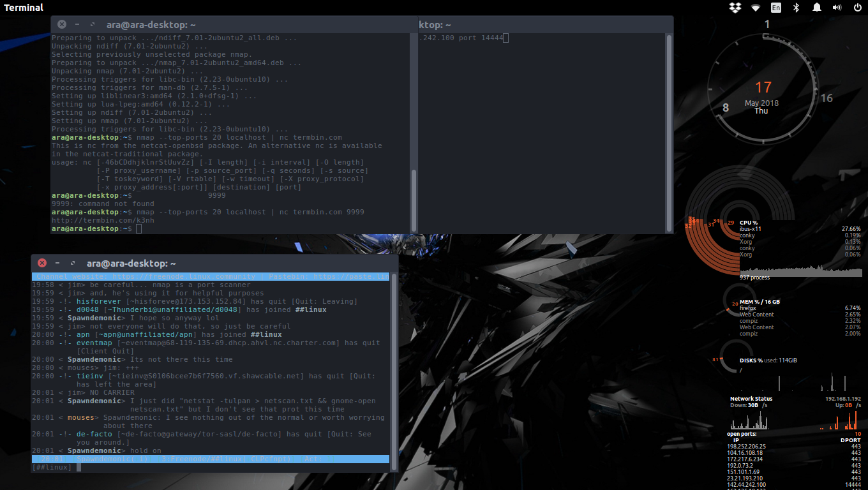Open the power session menu
Image resolution: width=868 pixels, height=490 pixels.
pyautogui.click(x=857, y=8)
